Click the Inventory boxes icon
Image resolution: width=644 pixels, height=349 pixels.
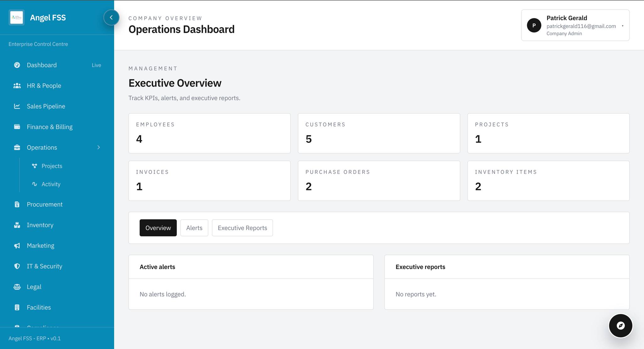tap(17, 225)
